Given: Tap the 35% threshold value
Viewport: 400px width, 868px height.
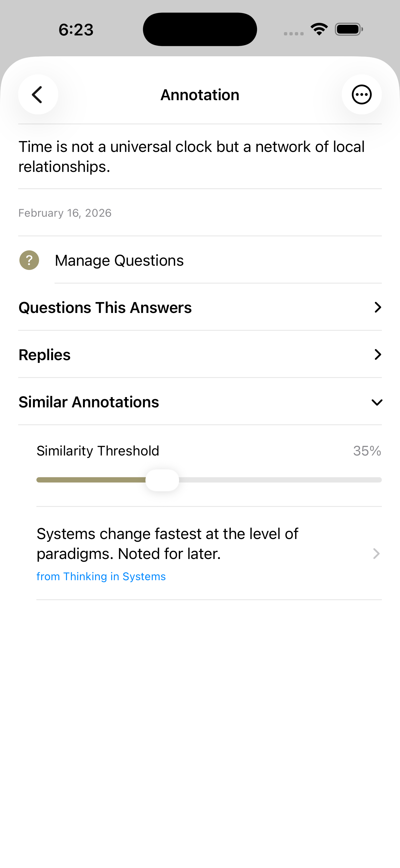Looking at the screenshot, I should tap(366, 451).
